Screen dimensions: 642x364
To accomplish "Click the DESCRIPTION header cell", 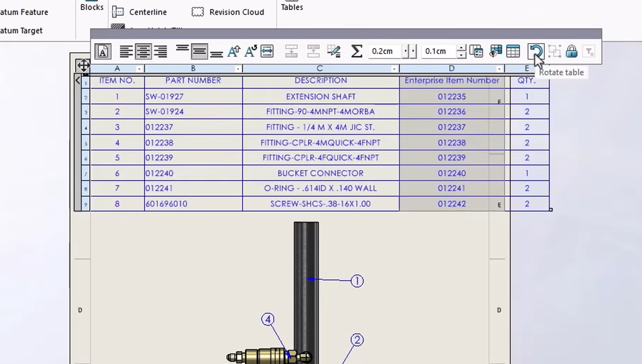I will tap(321, 81).
